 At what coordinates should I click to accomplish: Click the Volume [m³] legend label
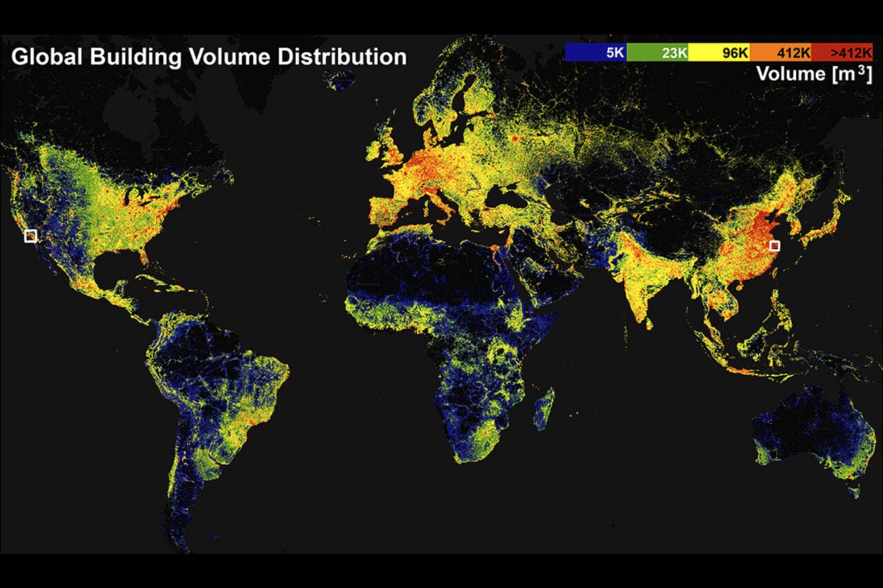point(814,74)
